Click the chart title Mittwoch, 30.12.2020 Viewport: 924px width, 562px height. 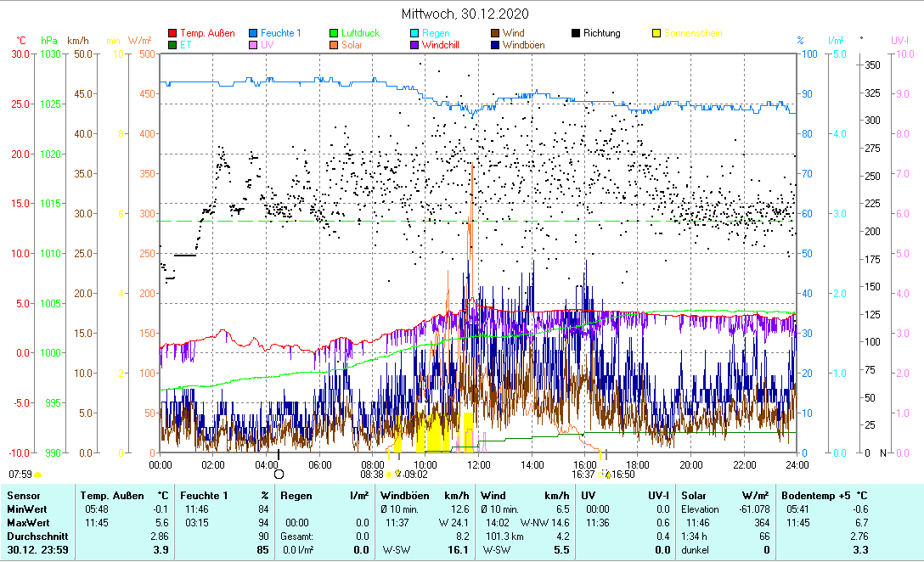[x=465, y=14]
